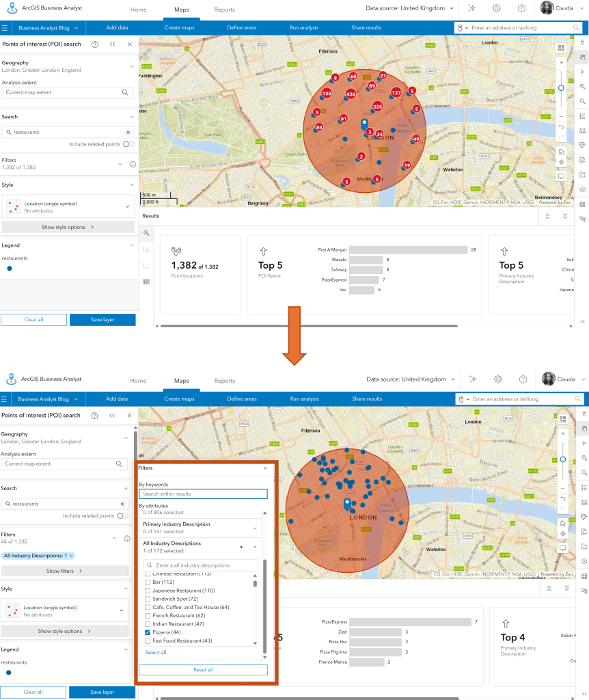Expand Filters section showing 1,382 of 1,382
589x700 pixels.
pos(120,164)
